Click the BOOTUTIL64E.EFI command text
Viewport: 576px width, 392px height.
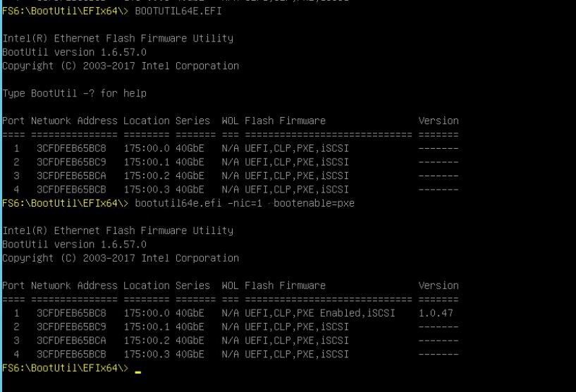point(178,11)
